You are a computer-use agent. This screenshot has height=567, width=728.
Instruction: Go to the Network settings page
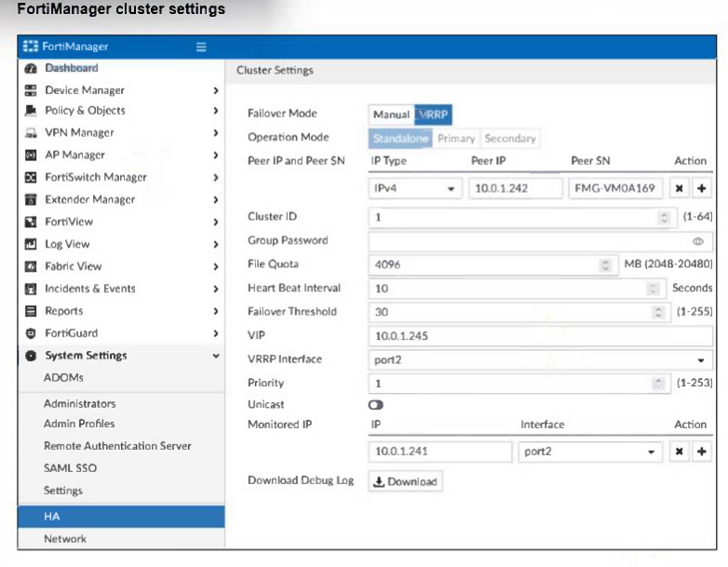tap(65, 539)
